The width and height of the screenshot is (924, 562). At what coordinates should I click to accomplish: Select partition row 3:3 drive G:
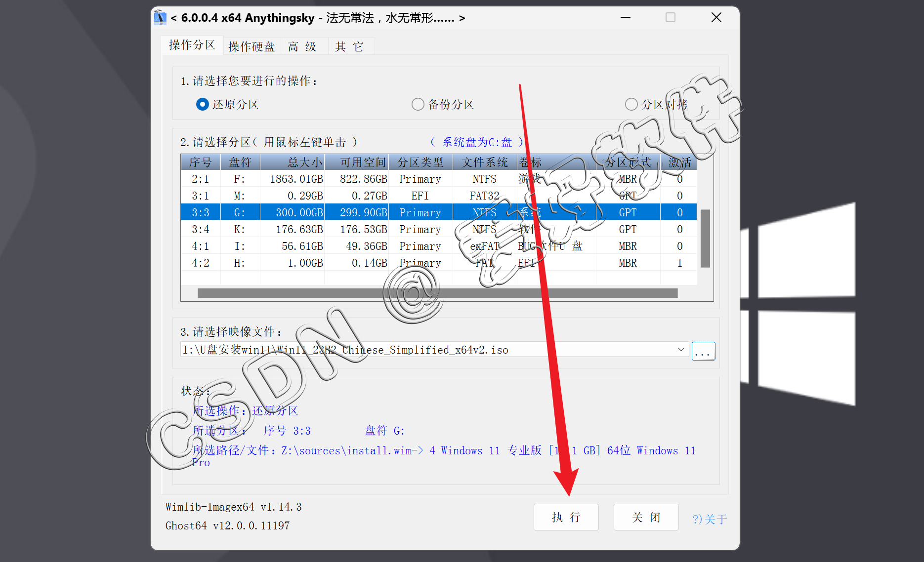pyautogui.click(x=438, y=212)
